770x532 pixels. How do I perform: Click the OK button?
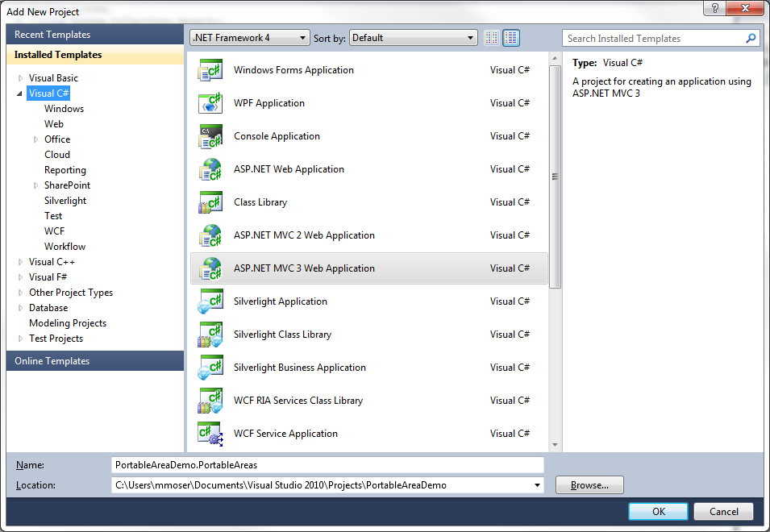(658, 511)
